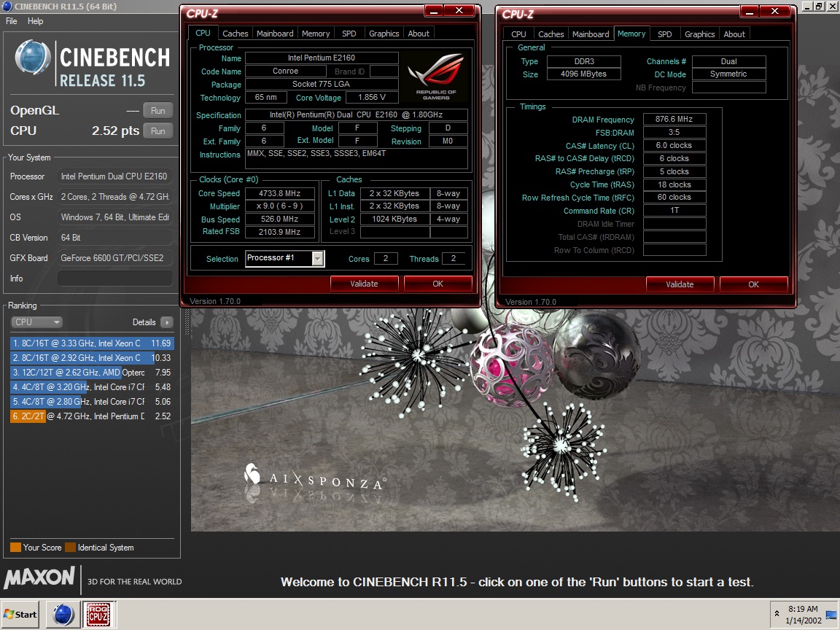This screenshot has height=630, width=840.
Task: Click OK in the right CPU-Z window
Action: (x=753, y=284)
